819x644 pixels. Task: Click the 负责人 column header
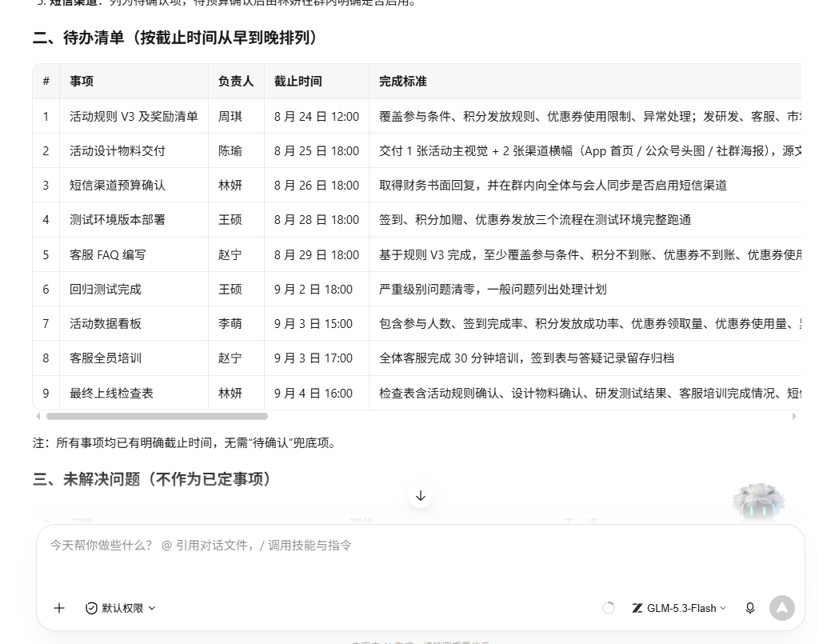[x=236, y=81]
